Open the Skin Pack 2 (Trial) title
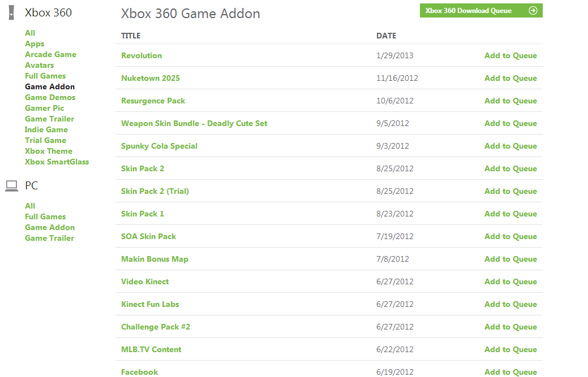Image resolution: width=588 pixels, height=377 pixels. tap(155, 191)
